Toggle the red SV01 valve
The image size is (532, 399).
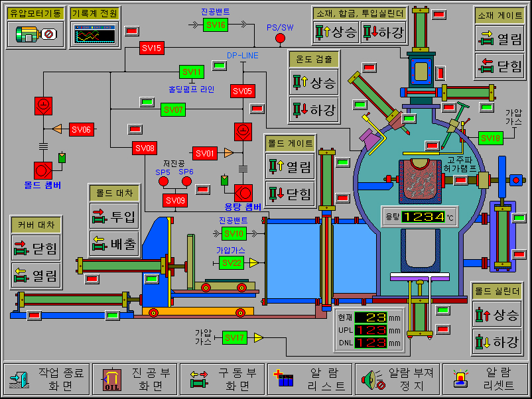point(205,154)
